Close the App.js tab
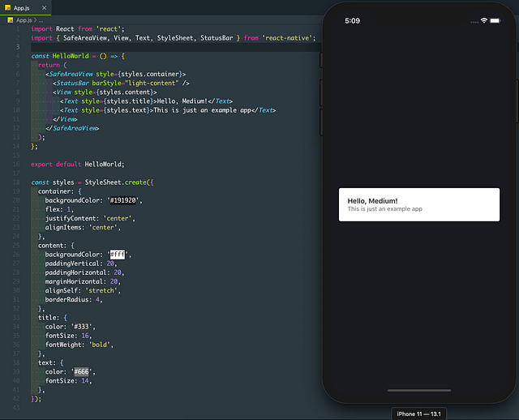 (x=44, y=7)
